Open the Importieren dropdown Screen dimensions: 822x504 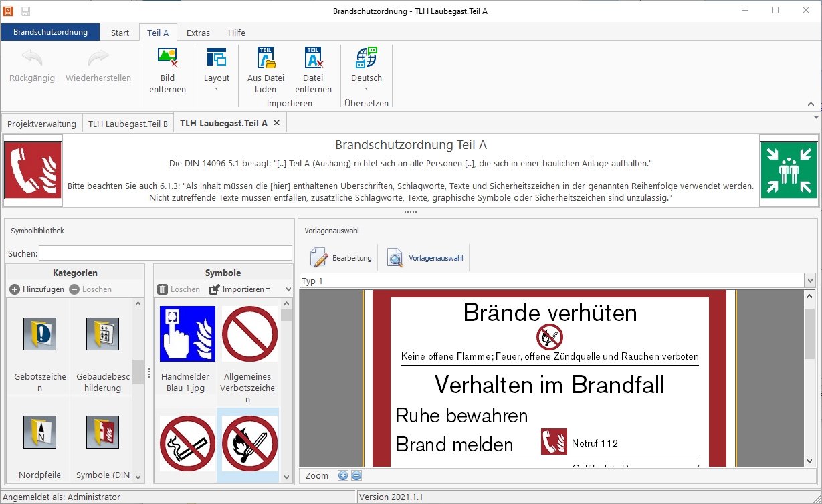(239, 289)
